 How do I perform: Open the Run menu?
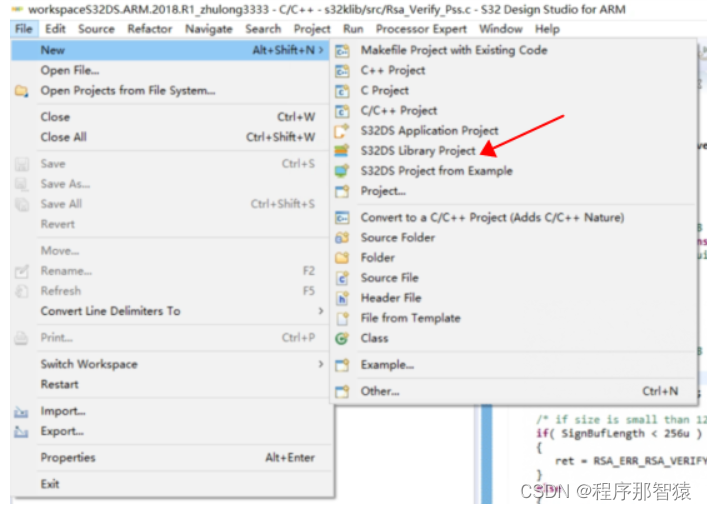[x=353, y=29]
